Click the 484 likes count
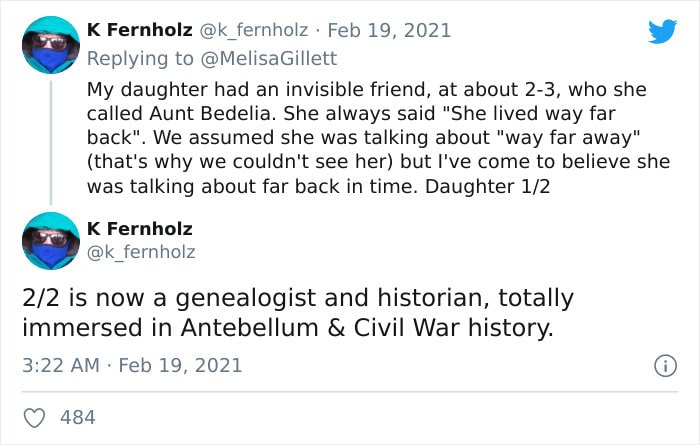 click(78, 416)
